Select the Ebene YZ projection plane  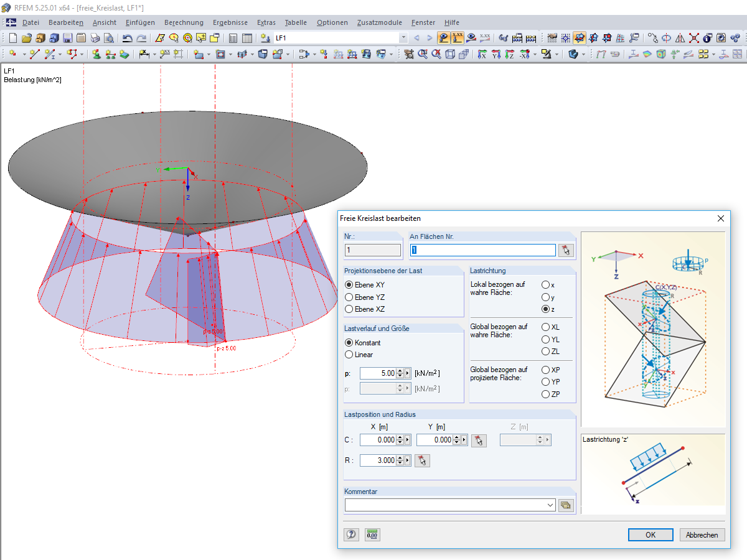pyautogui.click(x=349, y=297)
